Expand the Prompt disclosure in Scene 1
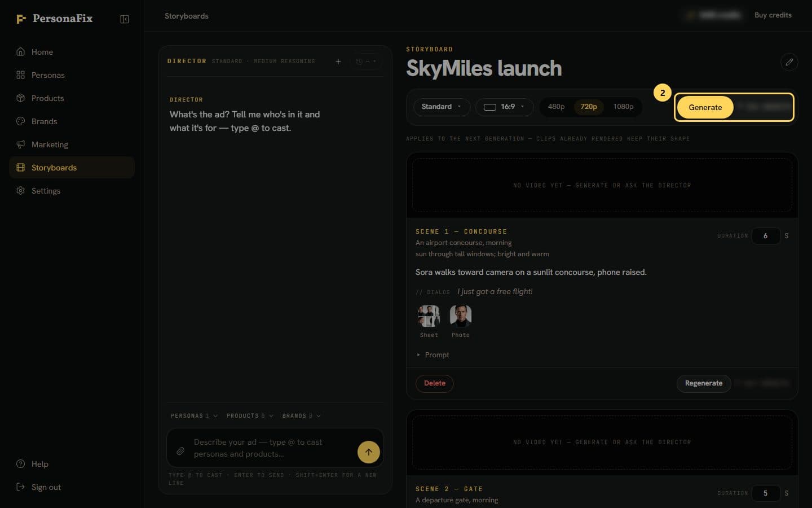The width and height of the screenshot is (812, 508). pyautogui.click(x=433, y=355)
